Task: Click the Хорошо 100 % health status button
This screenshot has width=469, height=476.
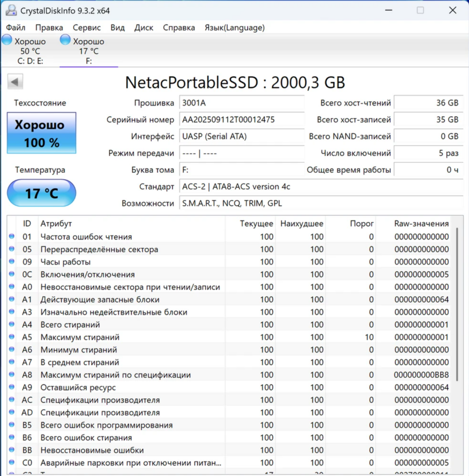Action: [41, 133]
